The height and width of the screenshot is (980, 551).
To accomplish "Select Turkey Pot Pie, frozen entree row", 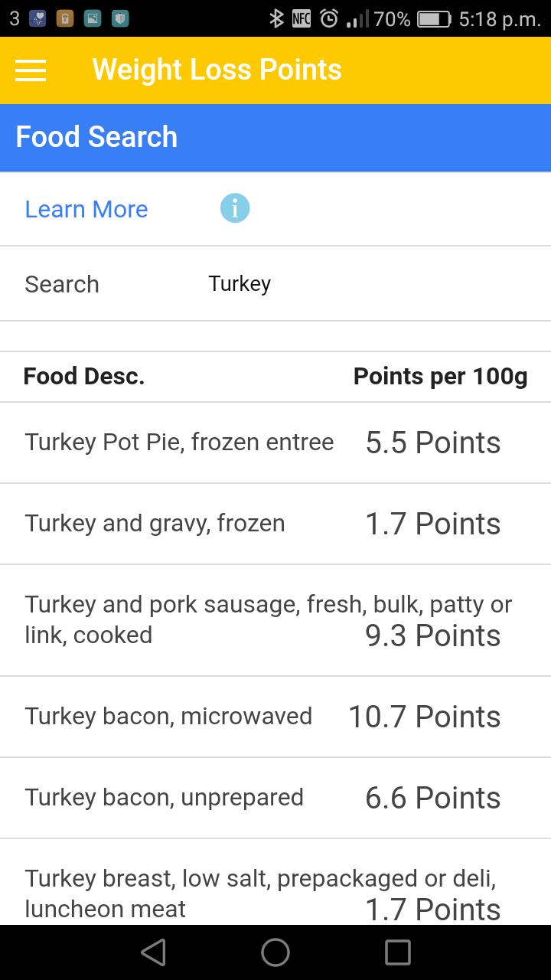I will 275,443.
